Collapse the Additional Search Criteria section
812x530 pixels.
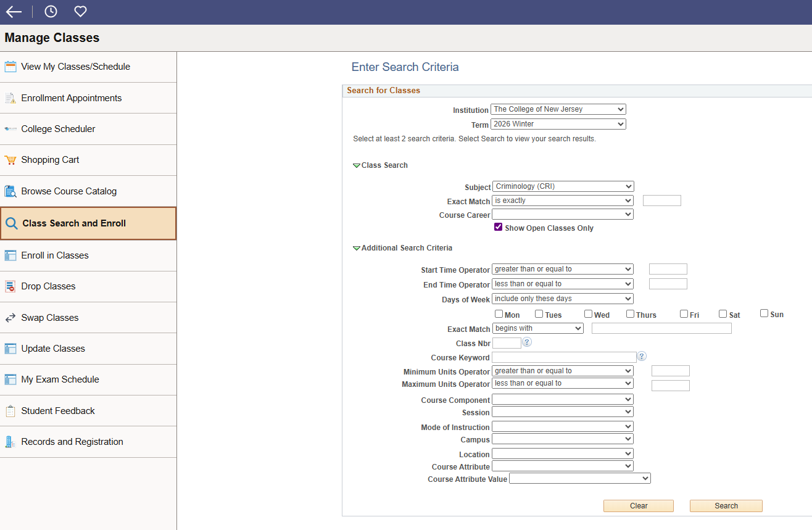[x=356, y=248]
